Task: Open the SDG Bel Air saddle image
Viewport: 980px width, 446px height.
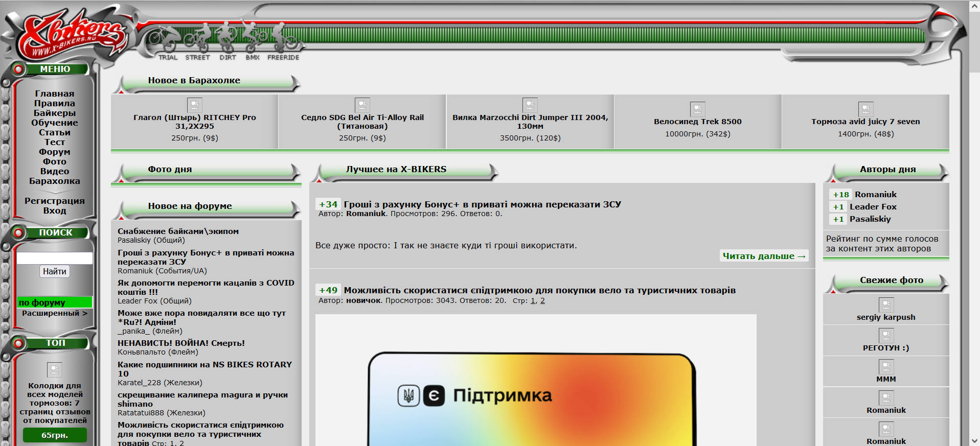Action: [x=362, y=105]
